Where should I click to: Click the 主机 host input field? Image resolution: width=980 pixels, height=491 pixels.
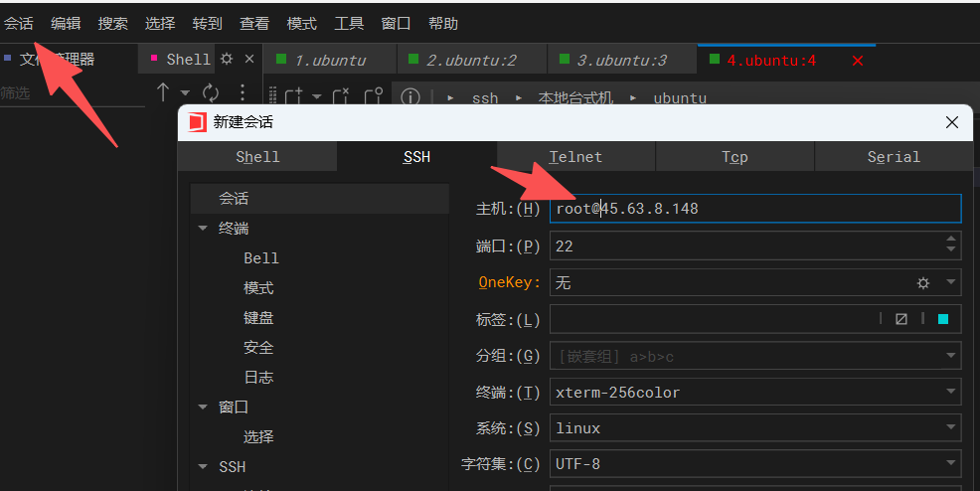(x=755, y=209)
